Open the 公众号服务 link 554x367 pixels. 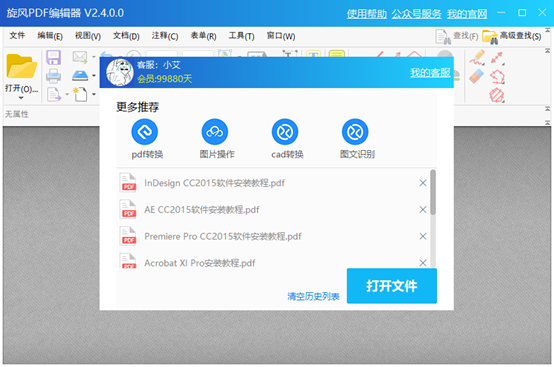[417, 14]
